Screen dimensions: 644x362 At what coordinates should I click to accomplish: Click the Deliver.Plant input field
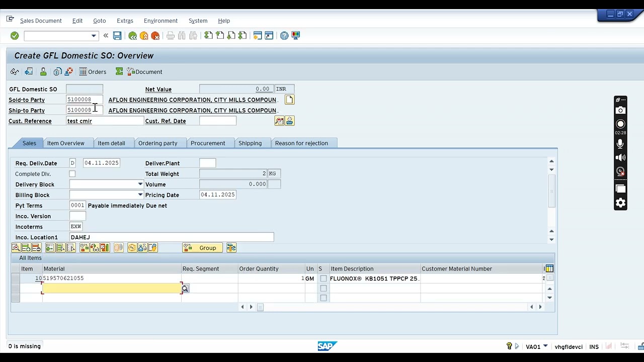click(x=207, y=163)
